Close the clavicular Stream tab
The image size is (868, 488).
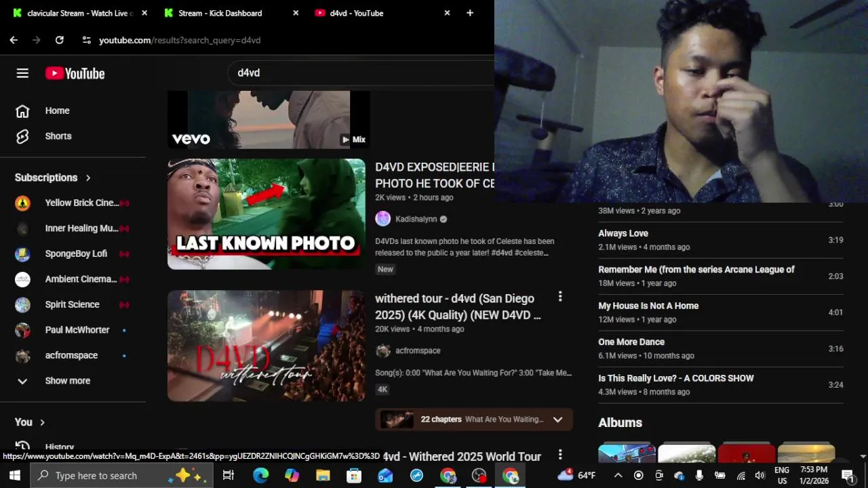pyautogui.click(x=144, y=13)
